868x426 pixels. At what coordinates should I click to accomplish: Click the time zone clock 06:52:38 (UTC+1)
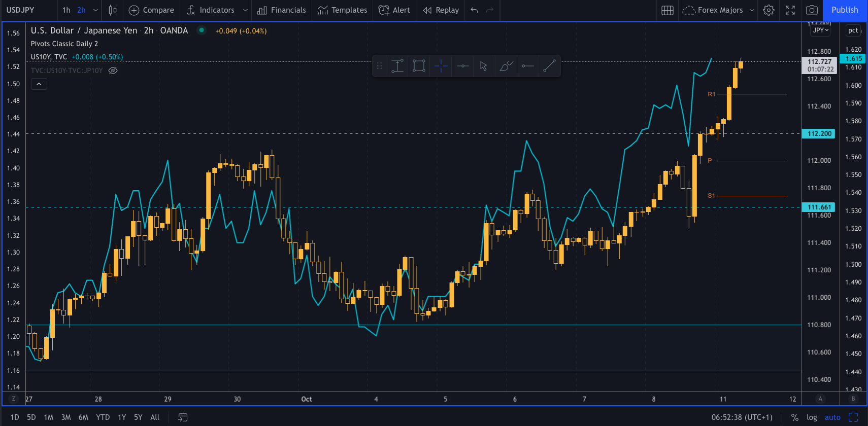coord(742,417)
